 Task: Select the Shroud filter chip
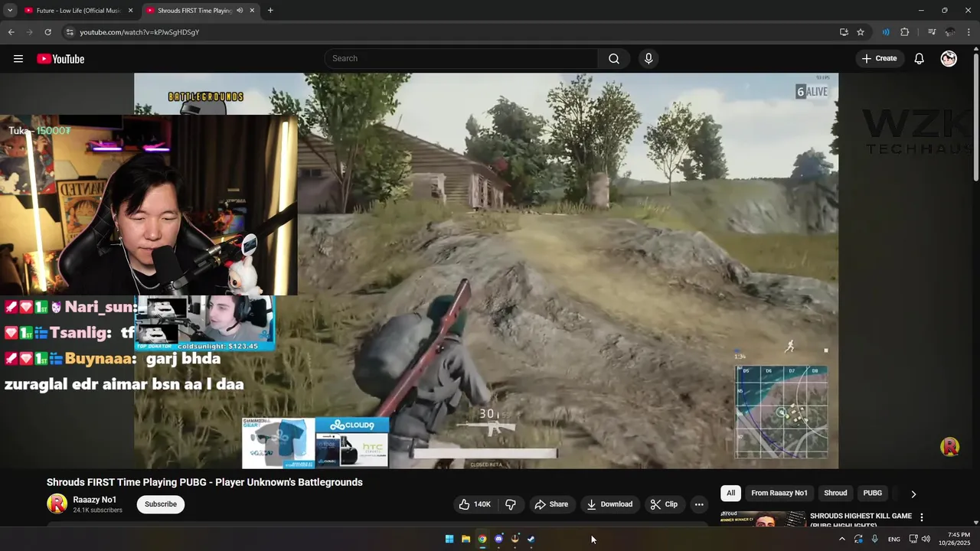click(x=835, y=493)
